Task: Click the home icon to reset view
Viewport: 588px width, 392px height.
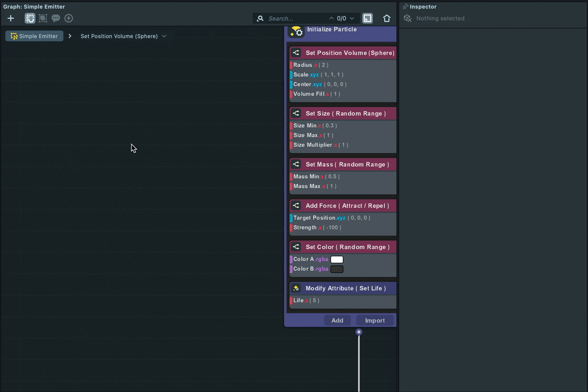Action: 387,18
